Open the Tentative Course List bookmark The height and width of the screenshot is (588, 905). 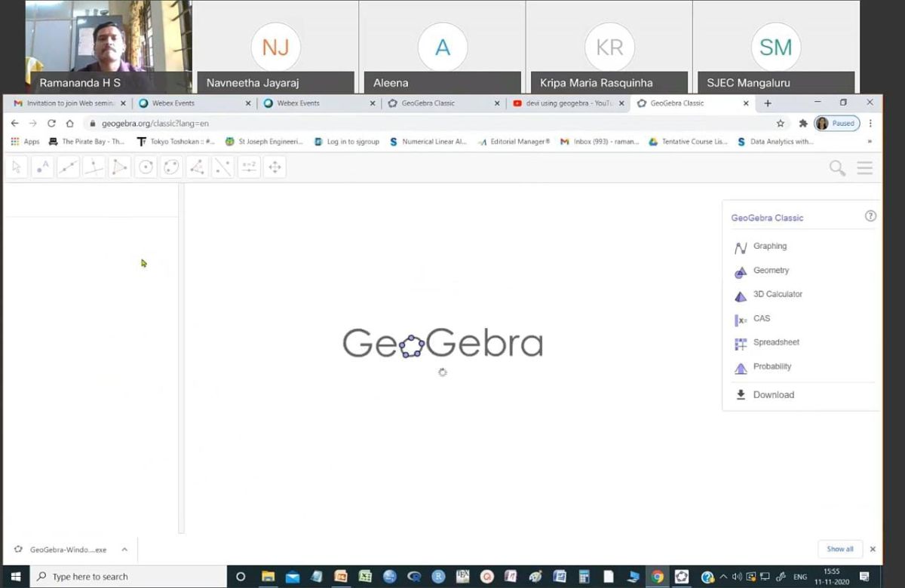pyautogui.click(x=689, y=142)
